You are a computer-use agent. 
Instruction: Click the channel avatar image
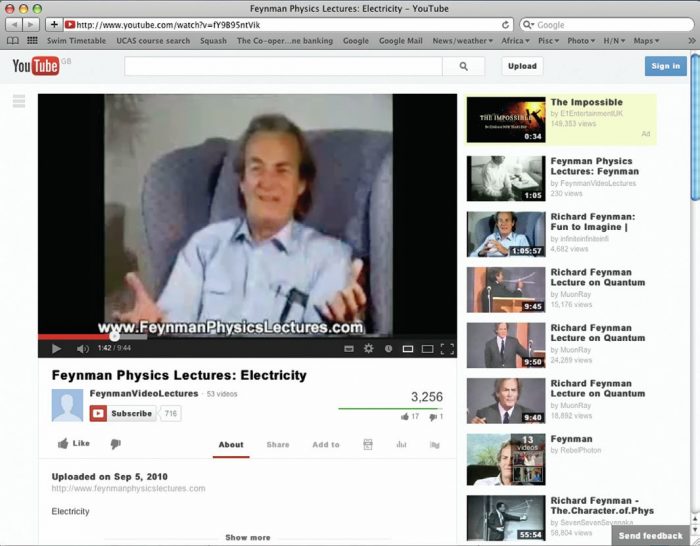coord(67,405)
